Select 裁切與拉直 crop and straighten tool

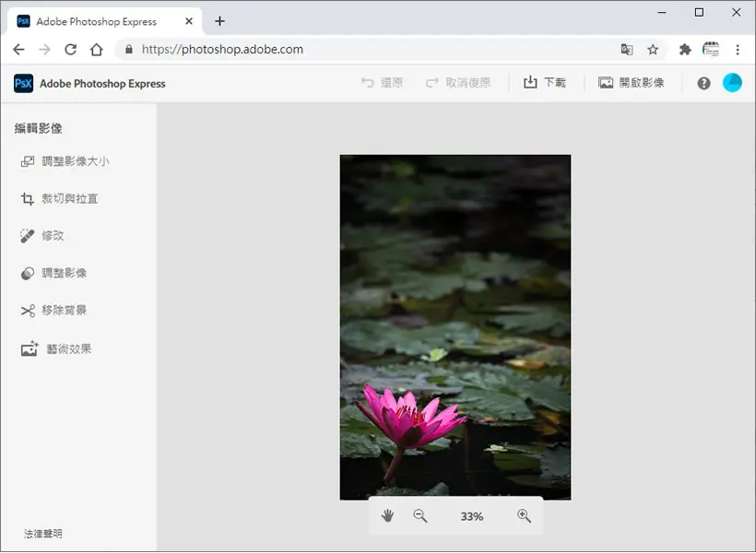pyautogui.click(x=59, y=199)
